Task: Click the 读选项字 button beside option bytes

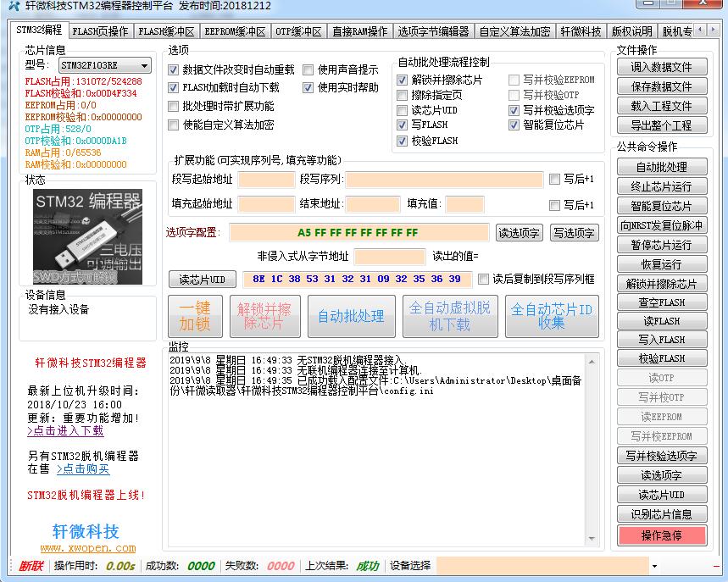Action: [x=519, y=233]
